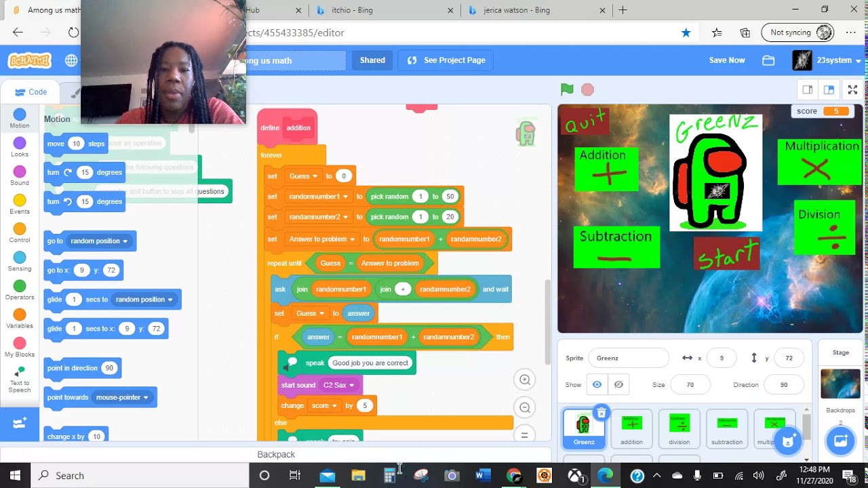Open Windows Start menu
This screenshot has width=868, height=488.
click(x=15, y=475)
